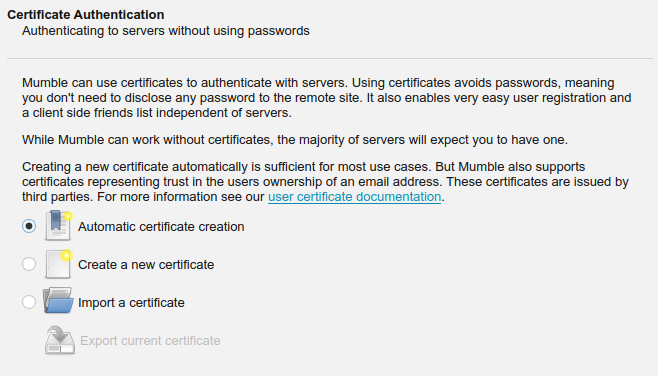Image resolution: width=658 pixels, height=376 pixels.
Task: Click the yellow sparkle on the new certificate icon
Action: pyautogui.click(x=66, y=255)
